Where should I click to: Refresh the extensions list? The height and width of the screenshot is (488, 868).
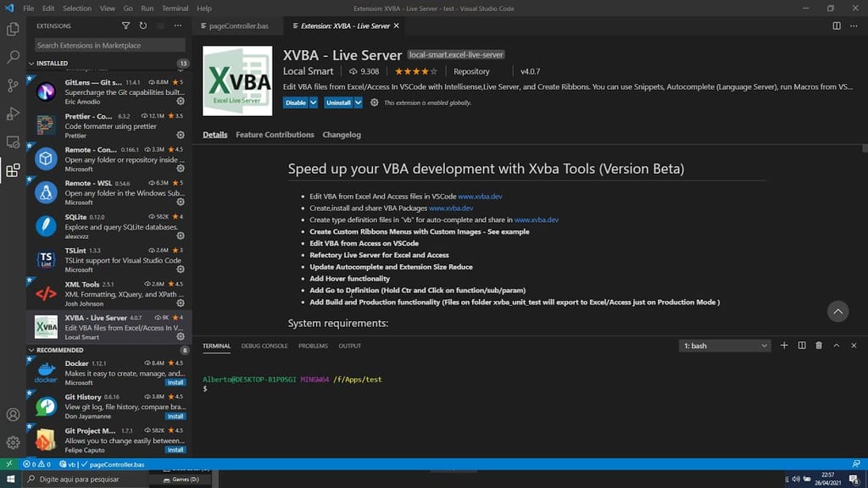[144, 25]
